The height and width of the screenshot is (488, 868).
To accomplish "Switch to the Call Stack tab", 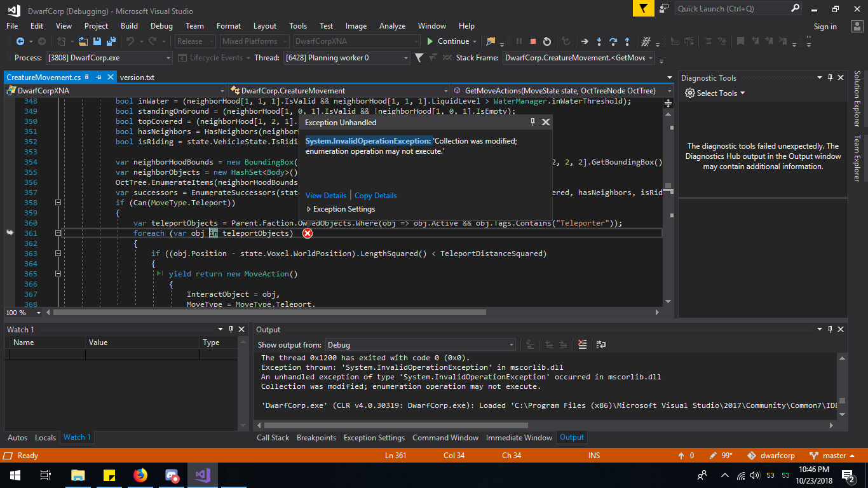I will [x=273, y=437].
